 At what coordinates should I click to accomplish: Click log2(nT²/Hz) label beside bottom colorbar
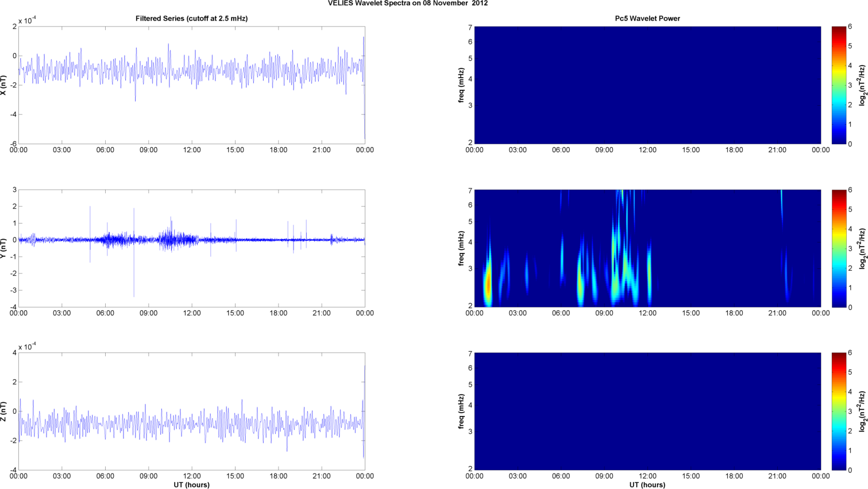click(x=862, y=411)
